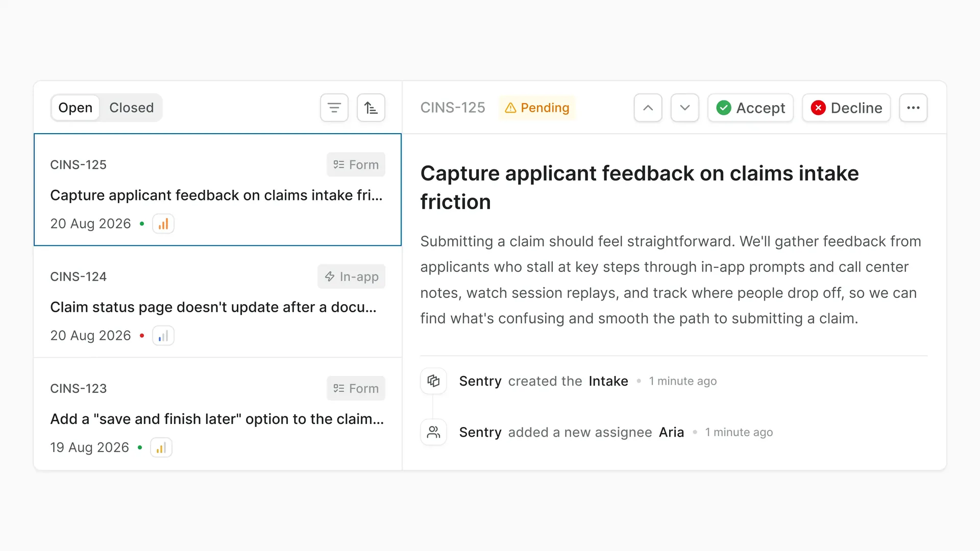Switch to the Closed tab

131,108
